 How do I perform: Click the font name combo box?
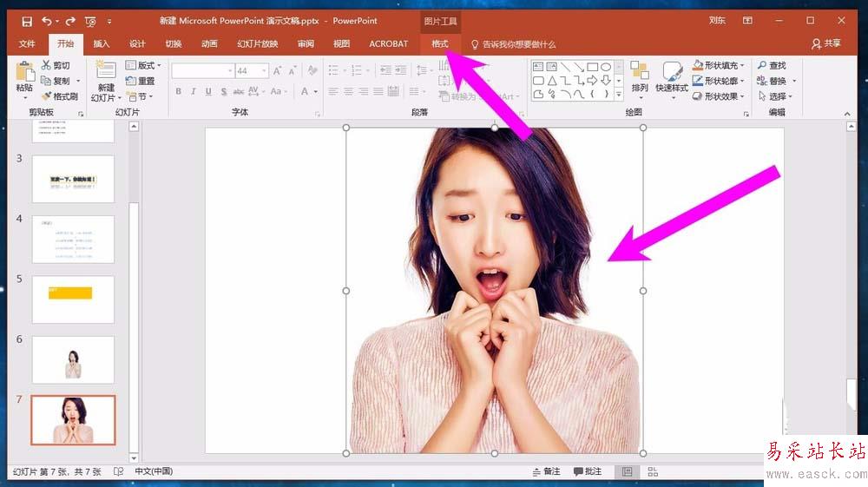click(x=202, y=71)
